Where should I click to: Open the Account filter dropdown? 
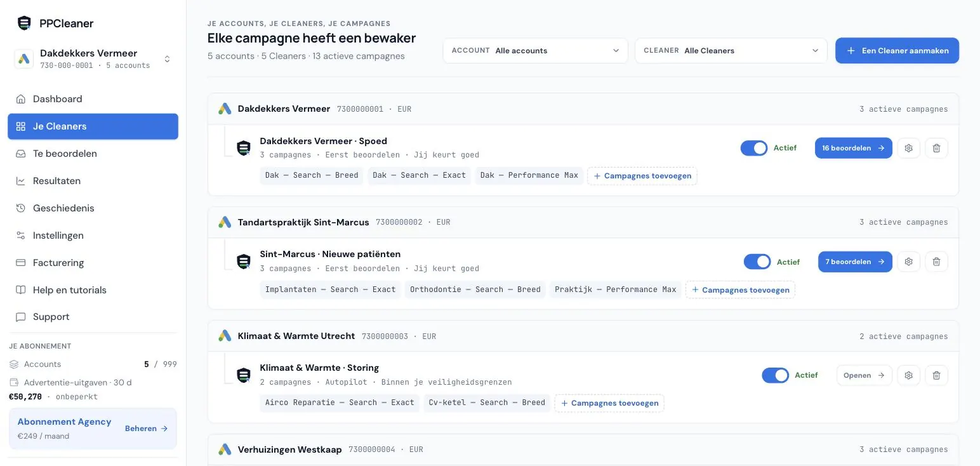tap(535, 51)
